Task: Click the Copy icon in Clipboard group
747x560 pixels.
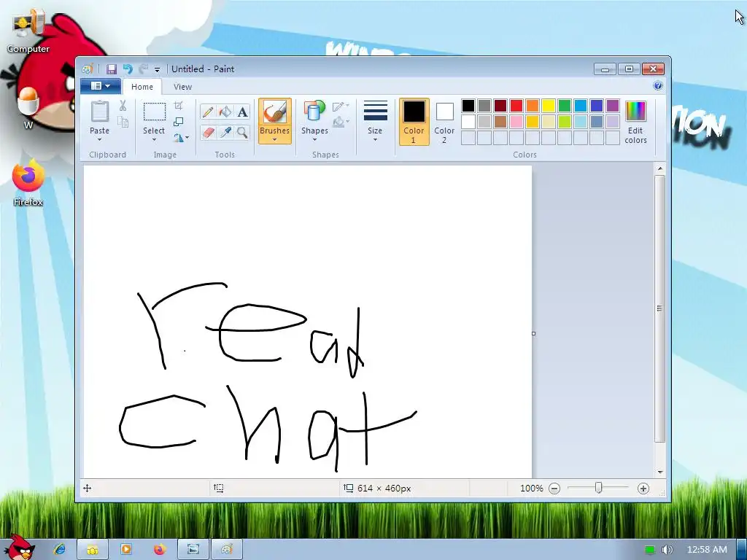Action: [x=123, y=122]
